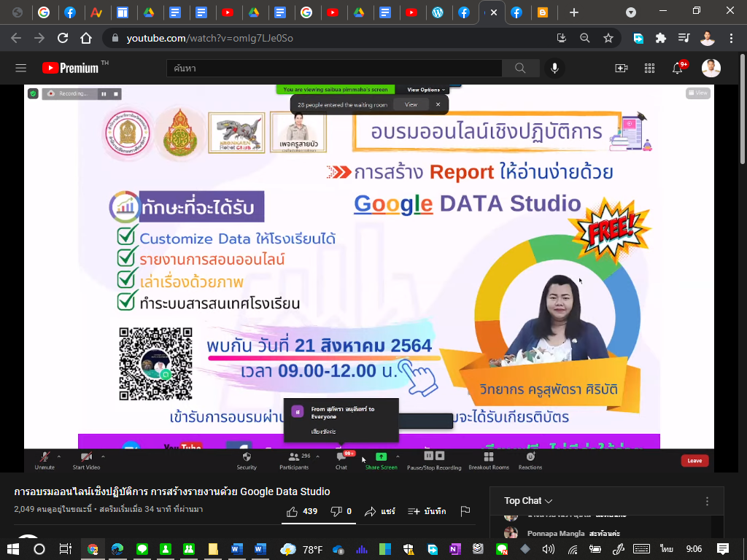
Task: Open the View Options dropdown
Action: tap(426, 90)
